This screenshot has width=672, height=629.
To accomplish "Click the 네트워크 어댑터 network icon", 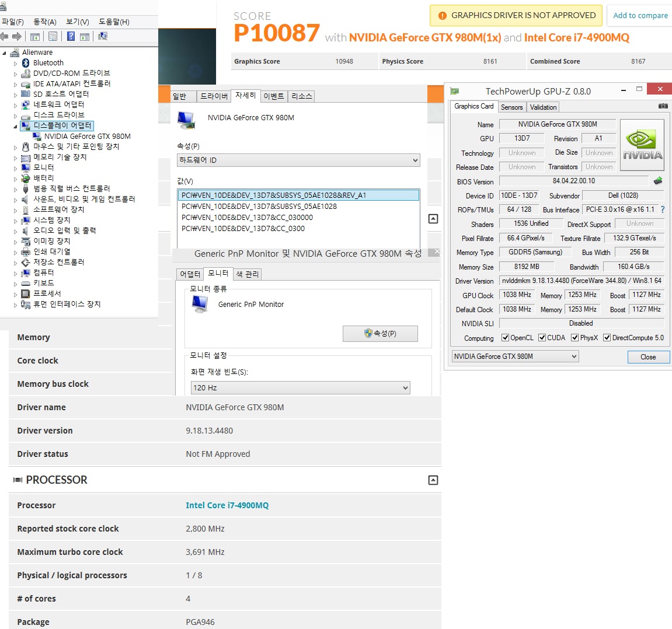I will click(26, 105).
